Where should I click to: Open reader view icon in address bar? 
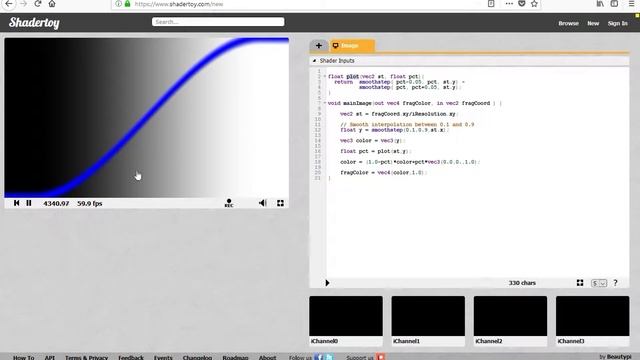pyautogui.click(x=491, y=4)
